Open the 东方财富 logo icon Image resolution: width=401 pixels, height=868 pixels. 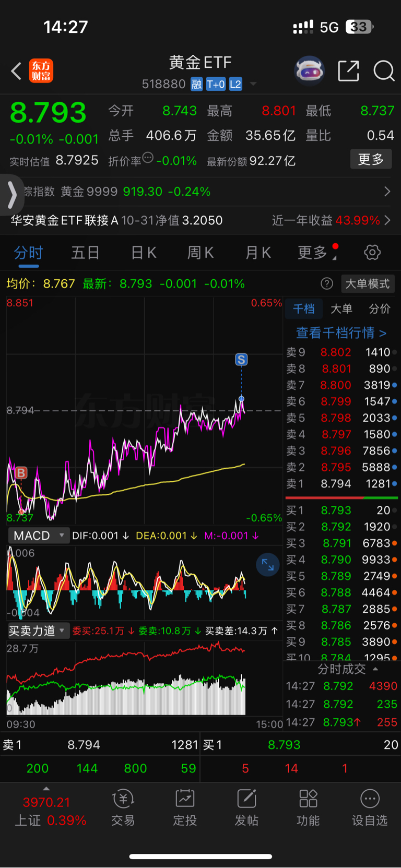pyautogui.click(x=41, y=71)
